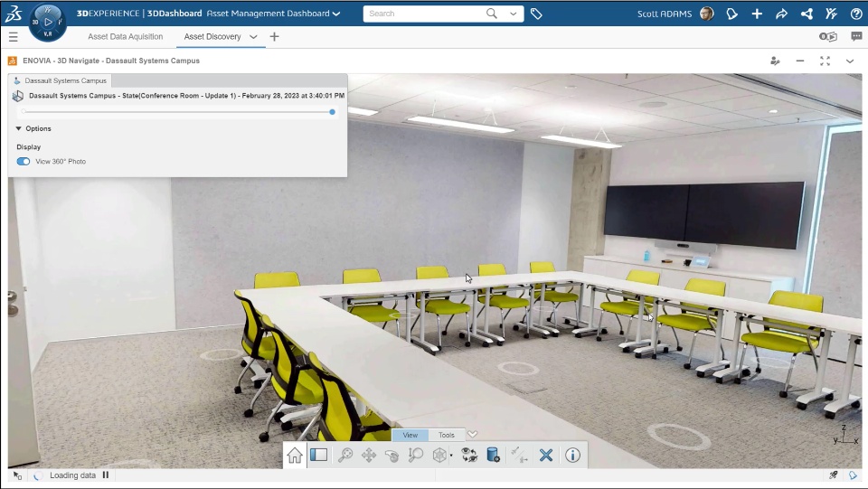Screen dimensions: 868x489
Task: Click the state timeline slider handle
Action: (x=332, y=112)
